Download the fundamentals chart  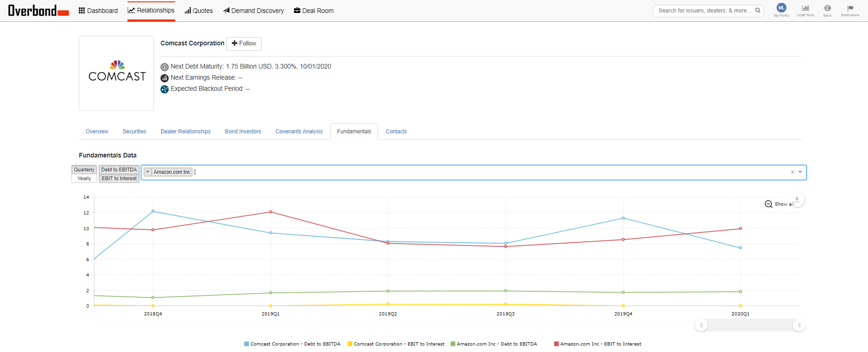pyautogui.click(x=797, y=199)
